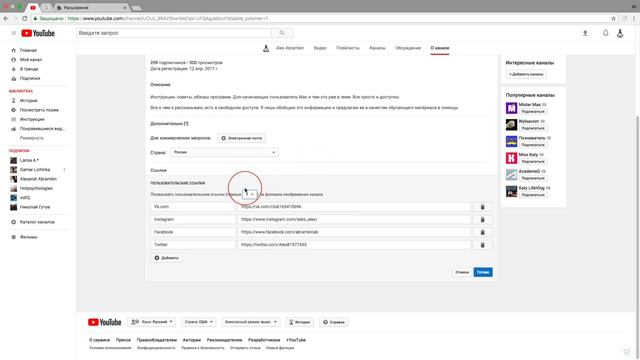640x360 pixels.
Task: Click the upload video arrow icon
Action: point(585,33)
